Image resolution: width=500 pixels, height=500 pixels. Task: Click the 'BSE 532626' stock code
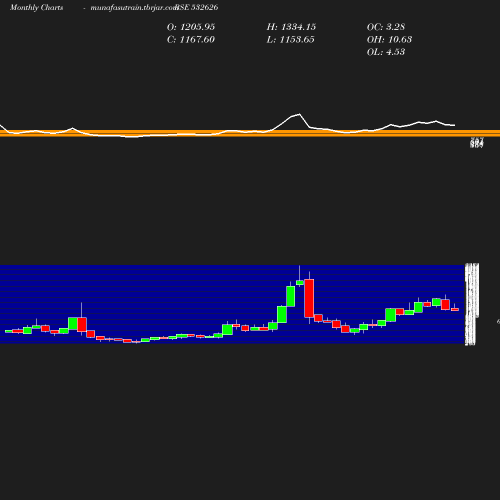[197, 7]
